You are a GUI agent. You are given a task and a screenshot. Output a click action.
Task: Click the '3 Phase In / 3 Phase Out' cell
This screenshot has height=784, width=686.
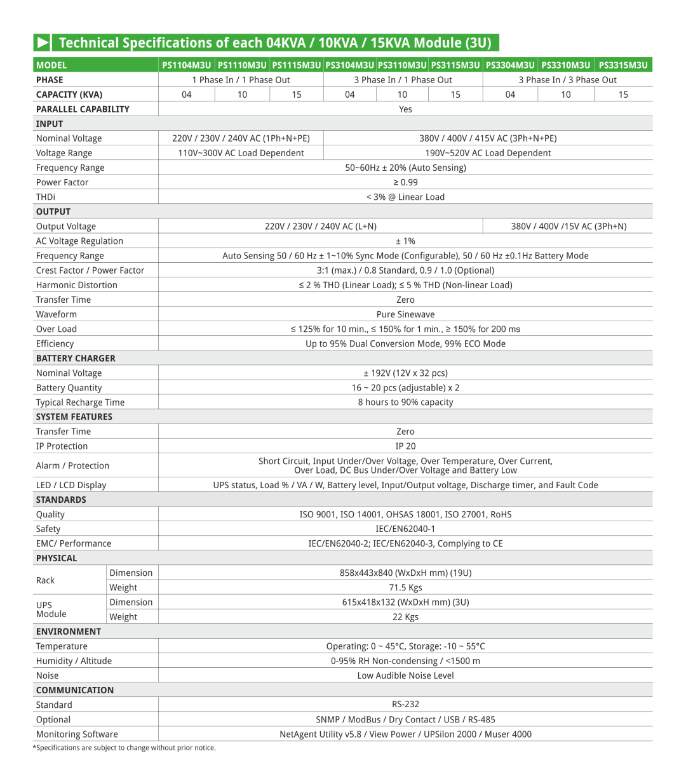568,80
